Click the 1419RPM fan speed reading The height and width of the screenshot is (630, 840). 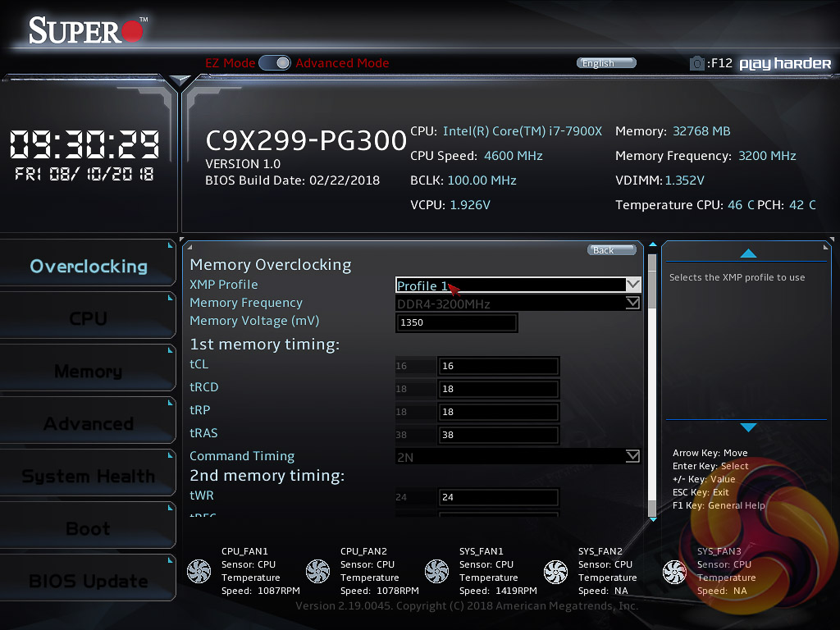click(516, 591)
